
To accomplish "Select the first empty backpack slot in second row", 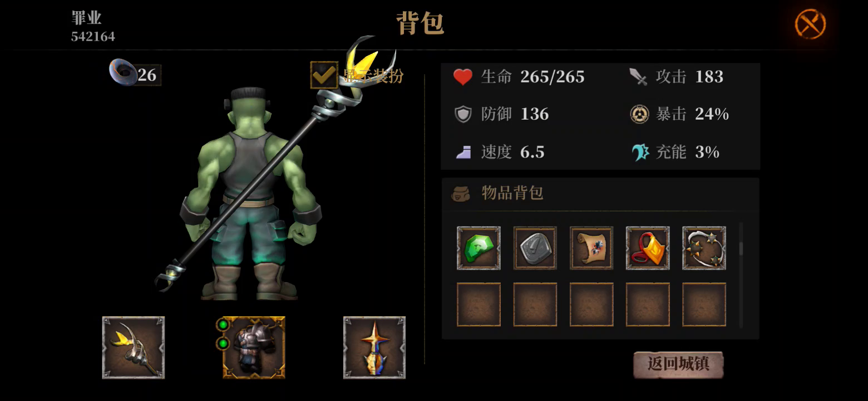I will pyautogui.click(x=479, y=304).
